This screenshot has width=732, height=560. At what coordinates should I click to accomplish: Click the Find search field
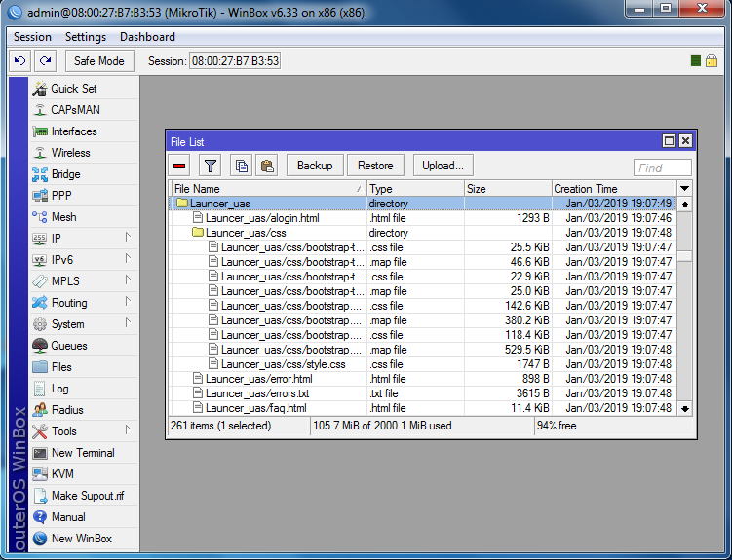[663, 168]
